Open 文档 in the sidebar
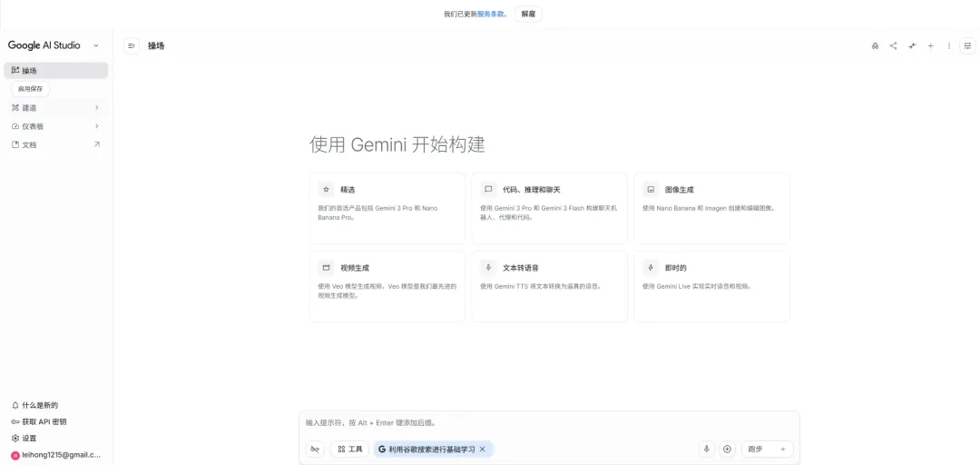The image size is (980, 465). 56,144
